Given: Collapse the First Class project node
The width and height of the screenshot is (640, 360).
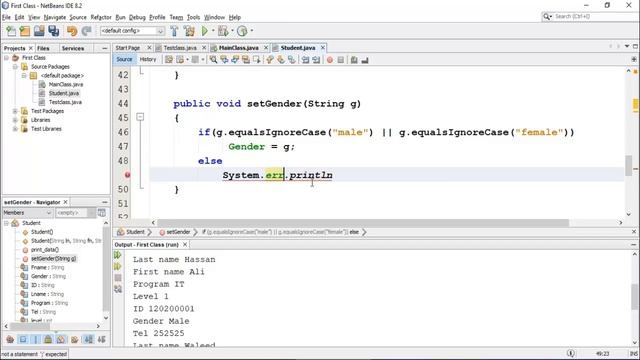Looking at the screenshot, I should coord(7,58).
